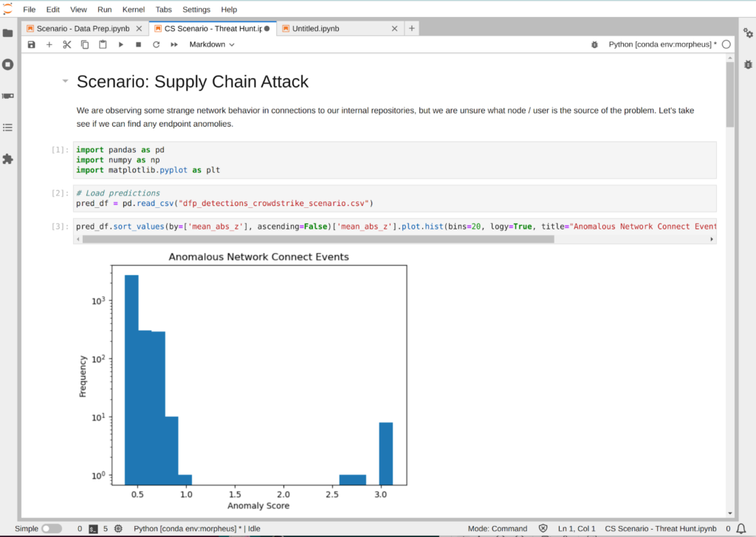Cut the selected cell with the scissors icon
Viewport: 756px width, 537px height.
[67, 45]
